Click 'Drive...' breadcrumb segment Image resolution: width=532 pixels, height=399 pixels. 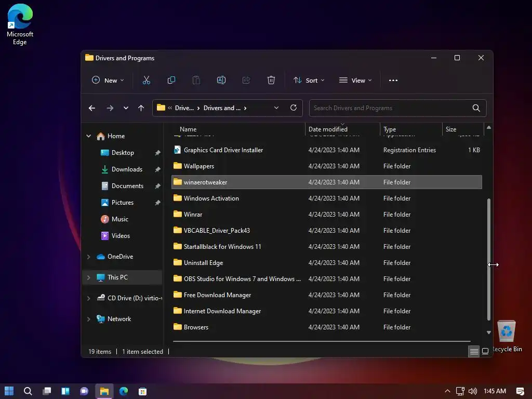184,108
